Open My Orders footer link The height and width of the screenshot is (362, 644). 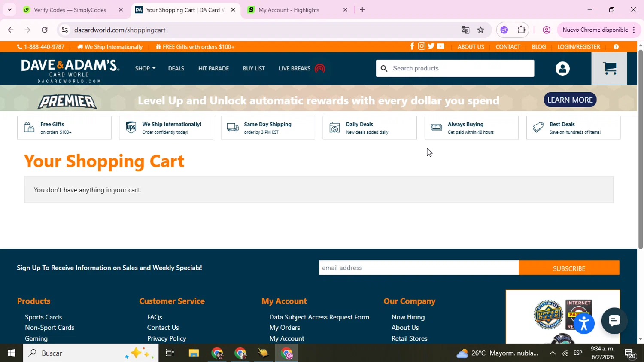point(285,327)
